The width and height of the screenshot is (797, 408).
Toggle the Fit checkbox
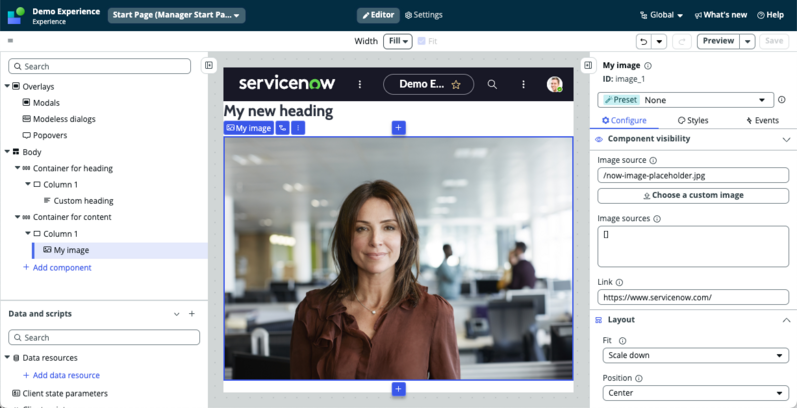[421, 41]
